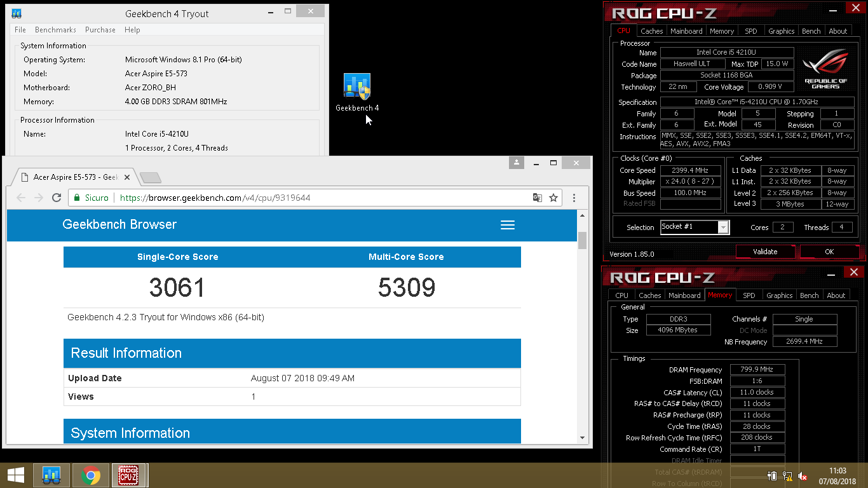
Task: Switch to Mainboard tab in upper CPU-Z window
Action: (x=686, y=31)
